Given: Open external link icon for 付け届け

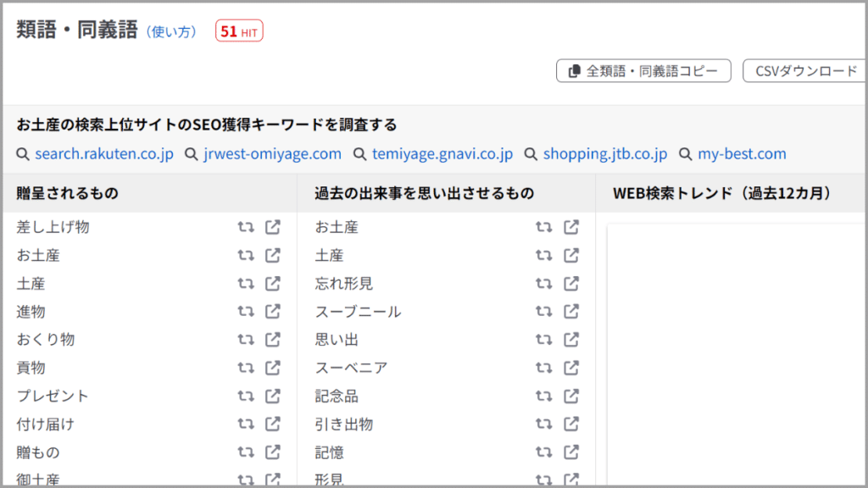Looking at the screenshot, I should click(273, 424).
